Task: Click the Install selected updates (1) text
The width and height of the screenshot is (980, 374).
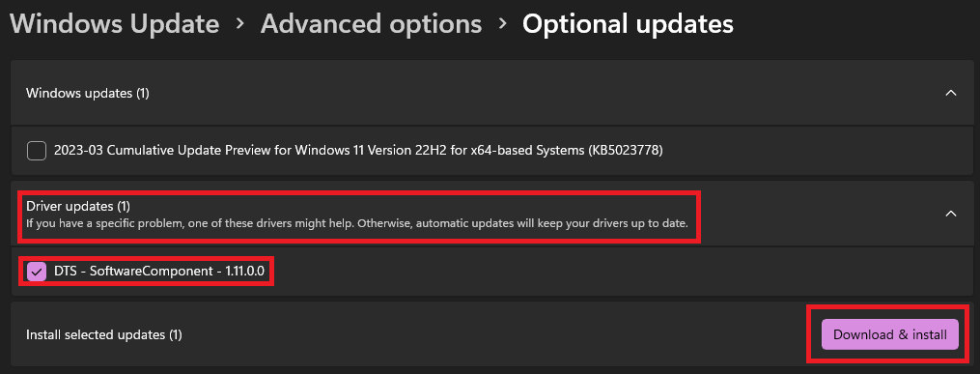Action: coord(103,334)
